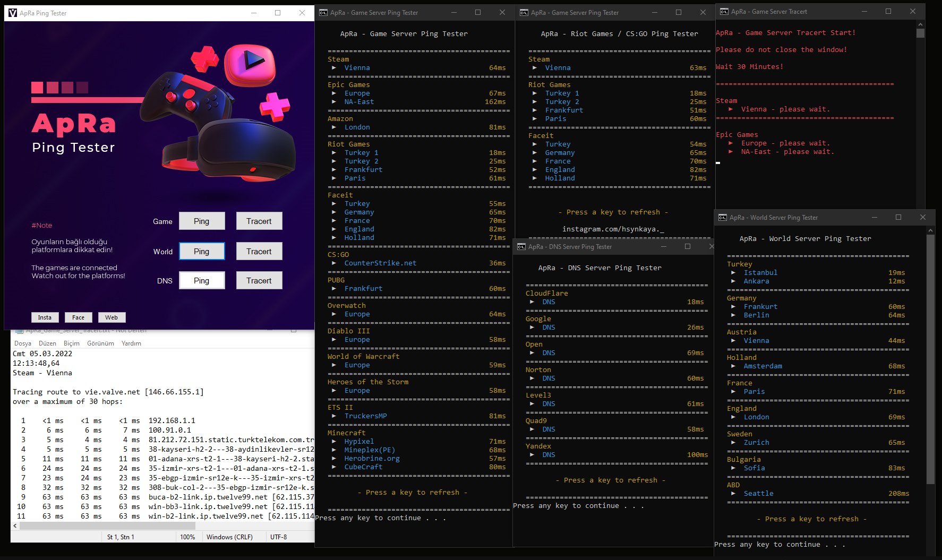The image size is (942, 560).
Task: Close the ApRa Ping Tester window
Action: click(302, 13)
